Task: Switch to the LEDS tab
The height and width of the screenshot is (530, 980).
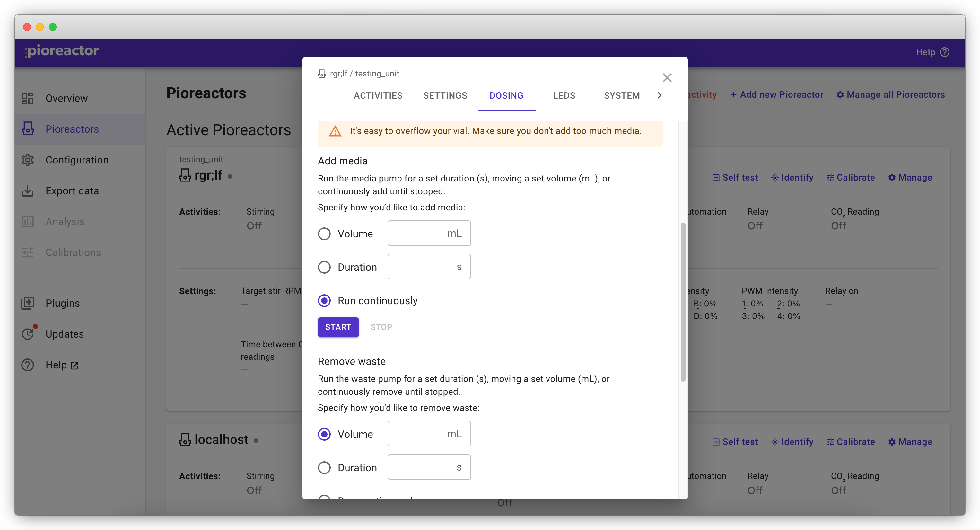Action: click(564, 95)
